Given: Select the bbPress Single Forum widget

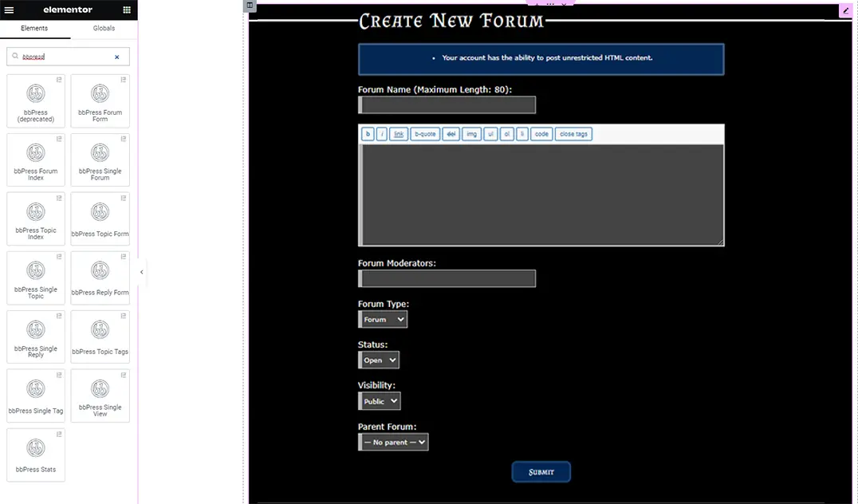Looking at the screenshot, I should [100, 160].
